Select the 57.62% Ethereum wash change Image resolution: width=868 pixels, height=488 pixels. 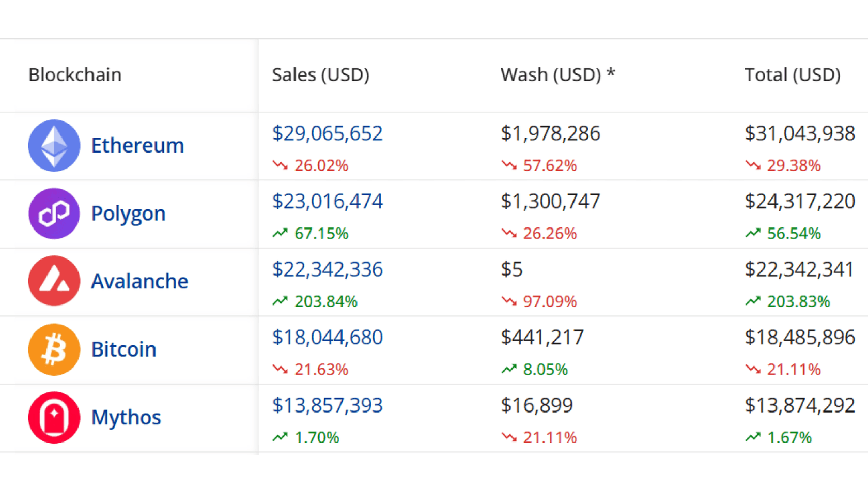click(x=550, y=165)
